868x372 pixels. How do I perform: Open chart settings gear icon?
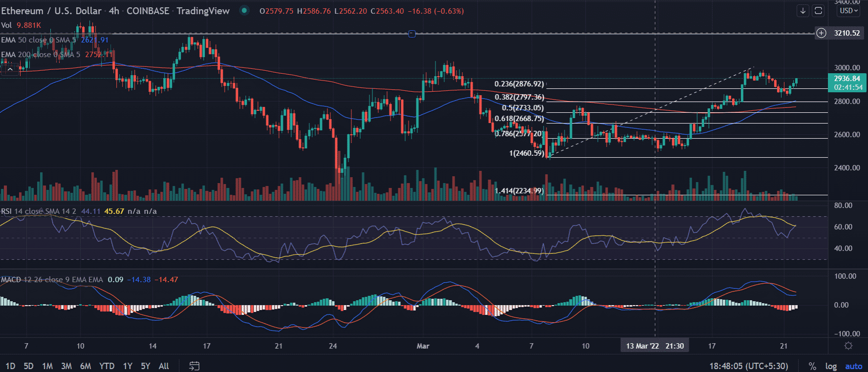[x=848, y=346]
